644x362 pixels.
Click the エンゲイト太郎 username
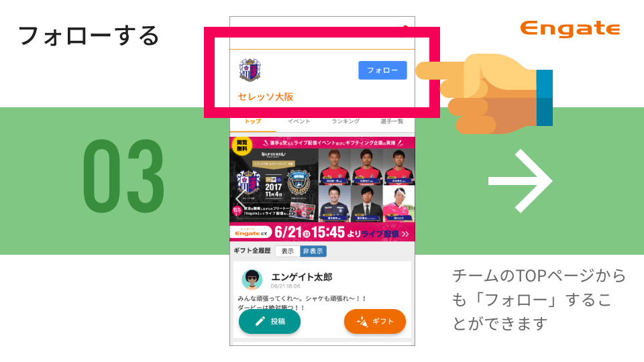[x=302, y=277]
